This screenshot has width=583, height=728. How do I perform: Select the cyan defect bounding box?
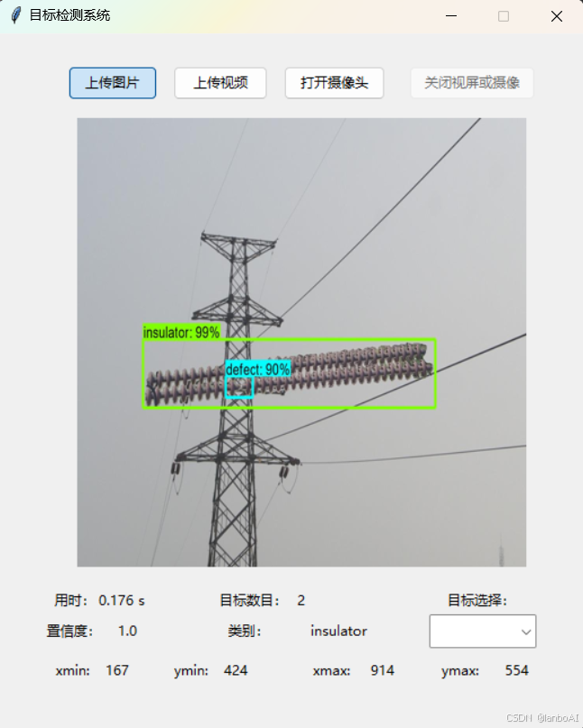point(239,388)
